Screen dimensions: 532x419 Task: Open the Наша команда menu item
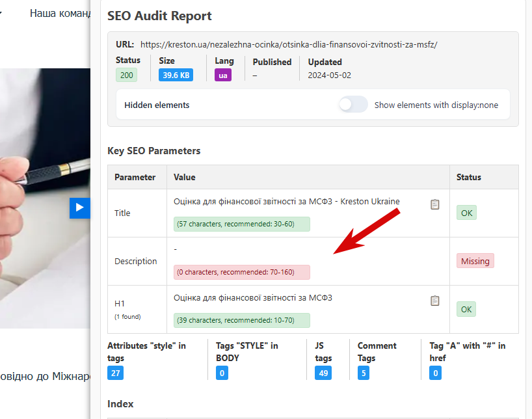(60, 13)
